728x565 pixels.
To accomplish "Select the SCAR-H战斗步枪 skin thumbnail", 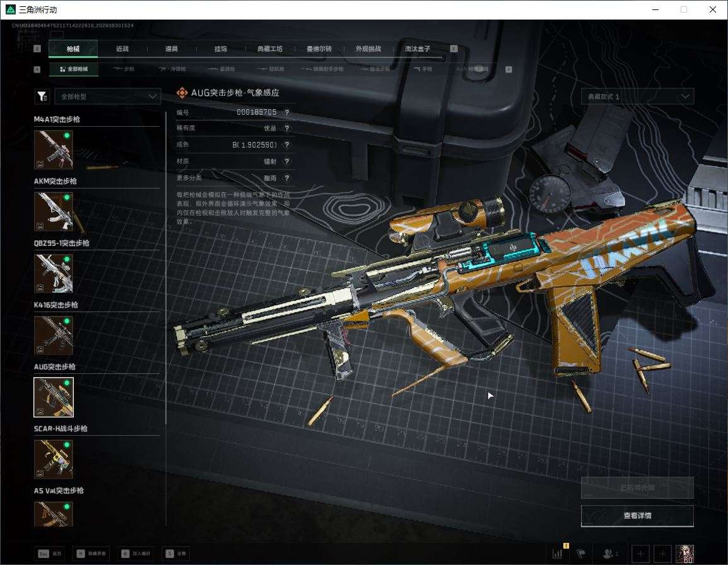I will (54, 458).
